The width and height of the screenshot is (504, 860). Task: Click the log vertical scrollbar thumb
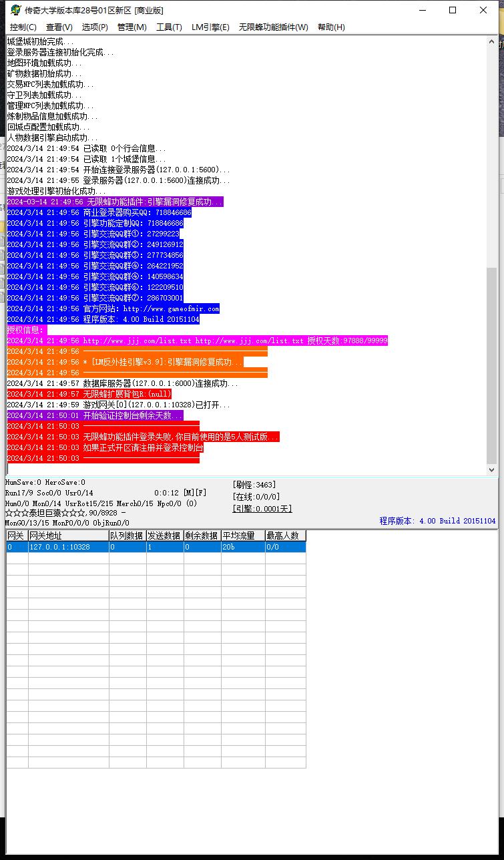tap(492, 366)
